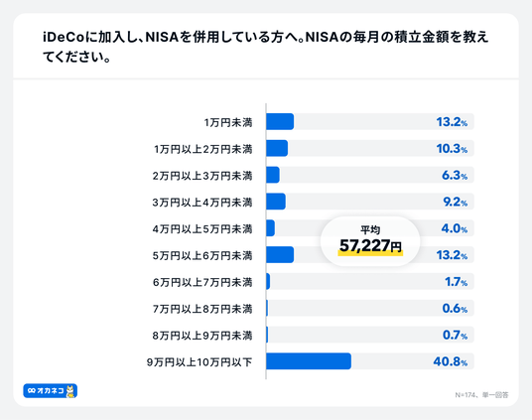
Task: Click the オカネコ logo badge
Action: pyautogui.click(x=51, y=391)
